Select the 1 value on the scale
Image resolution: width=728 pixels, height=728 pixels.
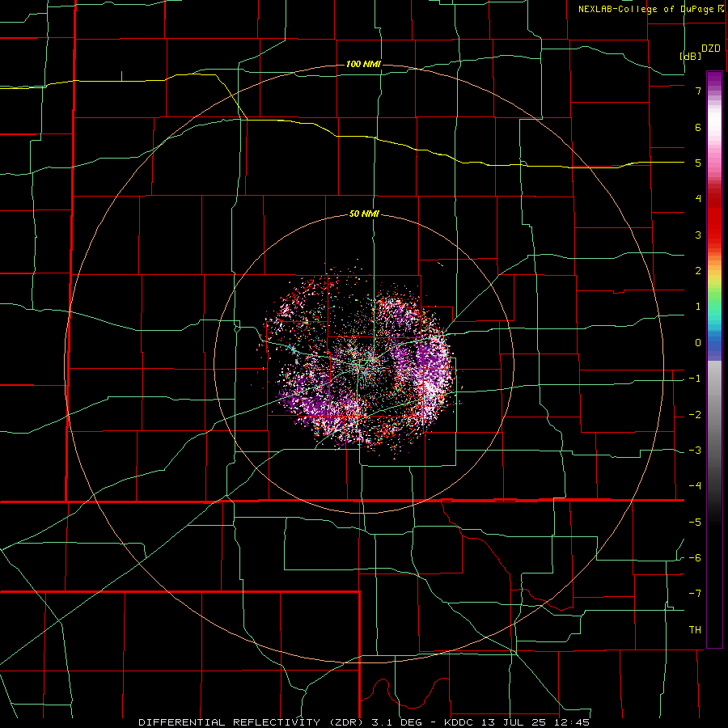698,307
